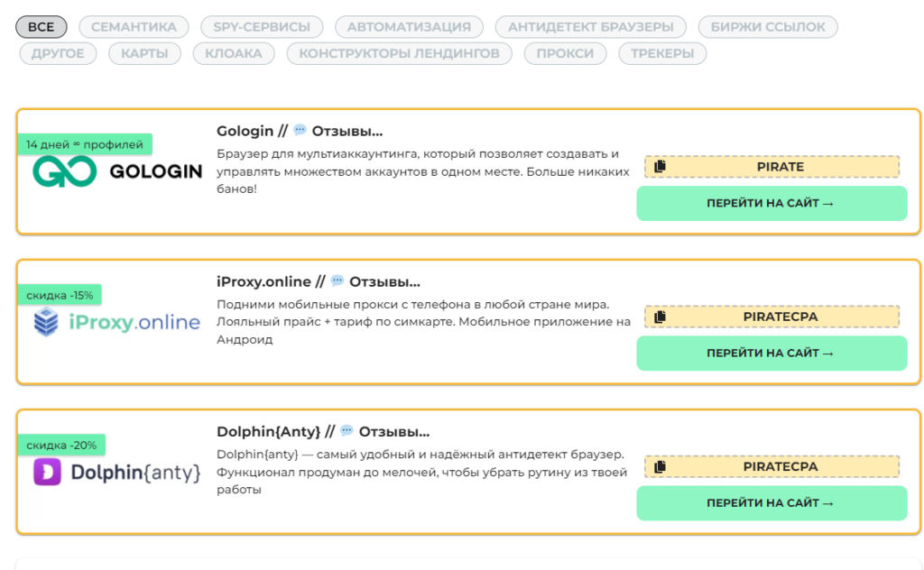
Task: Open the iProxy.online reviews chat bubble icon
Action: pyautogui.click(x=337, y=280)
